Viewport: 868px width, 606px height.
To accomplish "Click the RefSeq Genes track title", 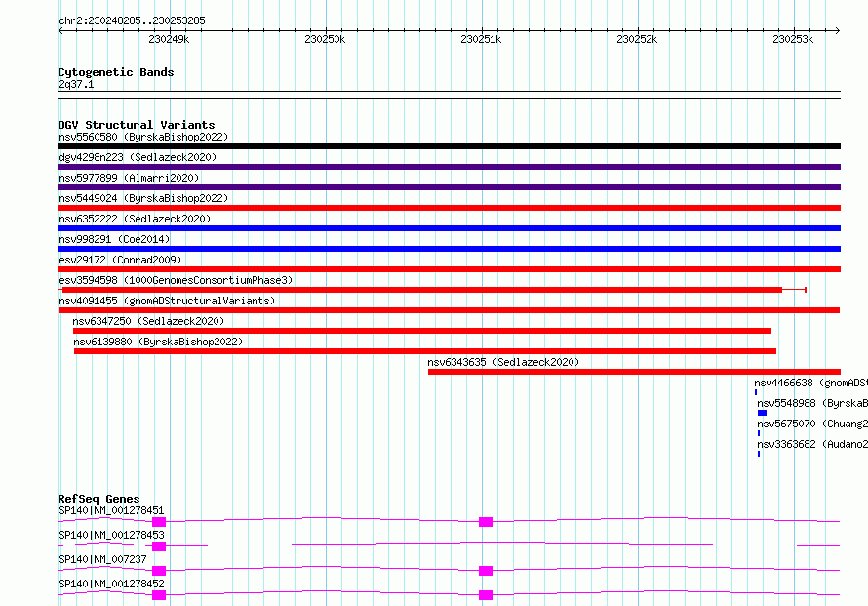I will tap(99, 499).
